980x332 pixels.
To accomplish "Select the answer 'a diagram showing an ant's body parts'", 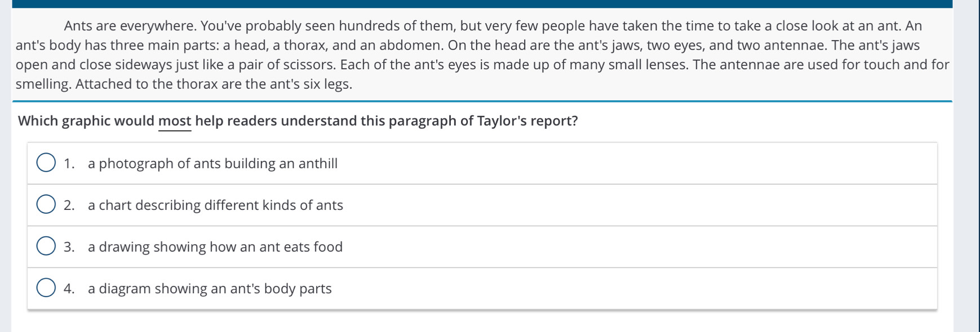I will coord(210,289).
